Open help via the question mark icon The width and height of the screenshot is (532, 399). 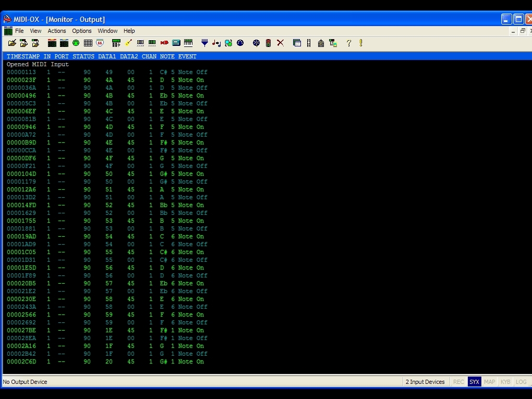click(x=349, y=43)
